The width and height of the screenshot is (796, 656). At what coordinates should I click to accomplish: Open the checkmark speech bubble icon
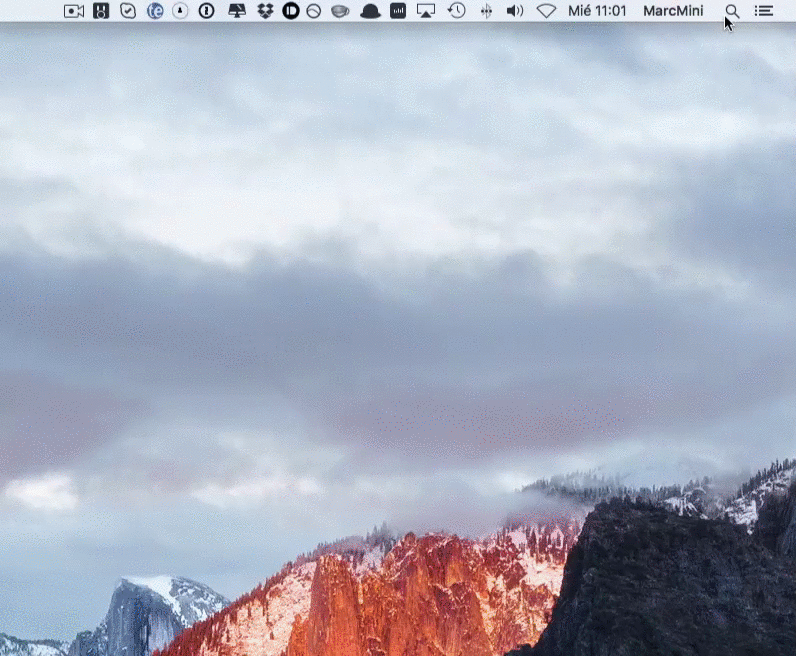[x=128, y=11]
